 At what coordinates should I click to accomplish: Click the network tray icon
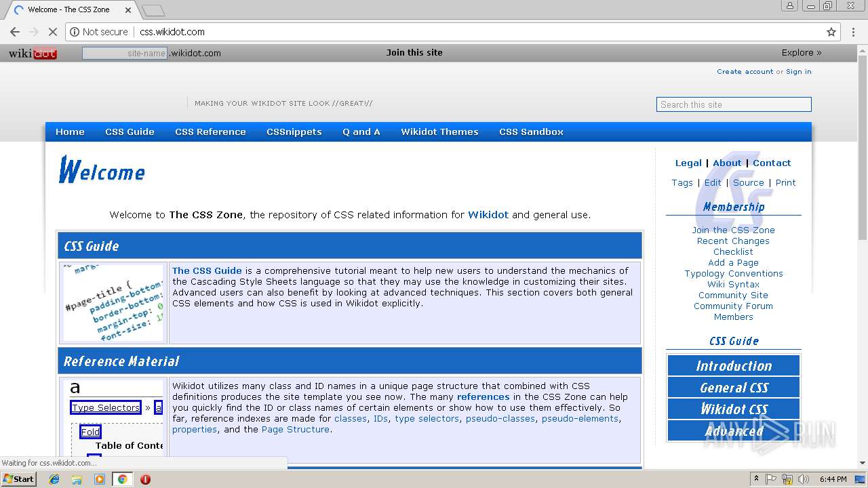(787, 479)
